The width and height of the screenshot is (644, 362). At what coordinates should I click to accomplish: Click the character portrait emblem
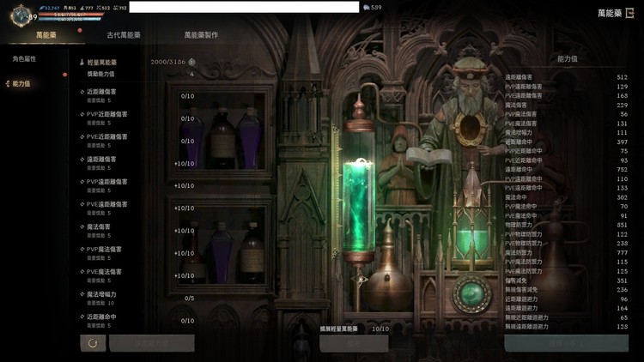[22, 15]
